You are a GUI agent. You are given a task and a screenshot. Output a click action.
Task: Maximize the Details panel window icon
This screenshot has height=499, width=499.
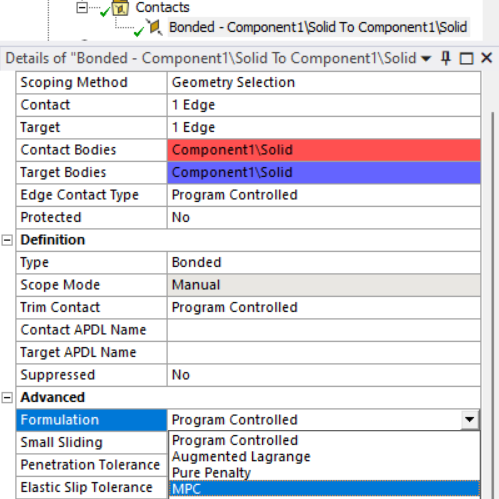coord(466,59)
